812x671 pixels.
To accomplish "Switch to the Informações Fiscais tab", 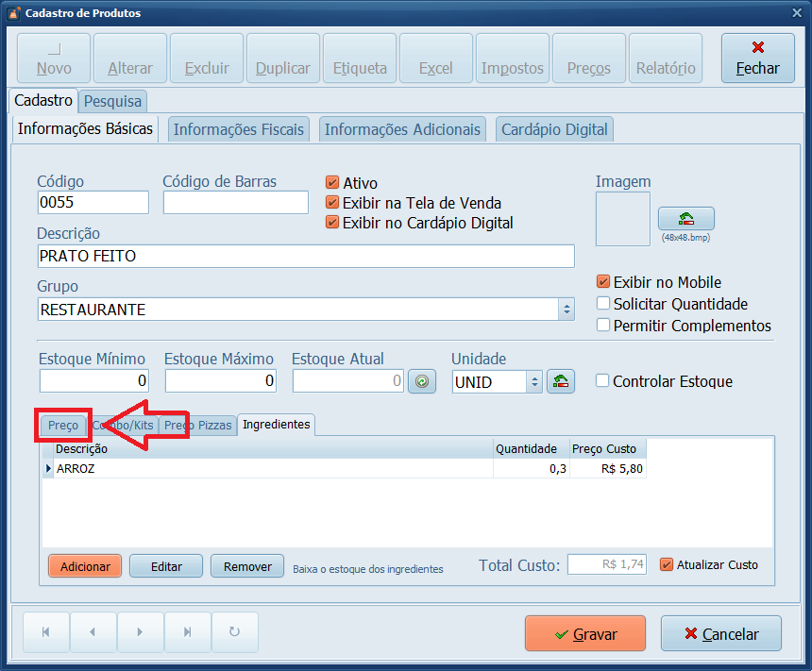I will (239, 129).
